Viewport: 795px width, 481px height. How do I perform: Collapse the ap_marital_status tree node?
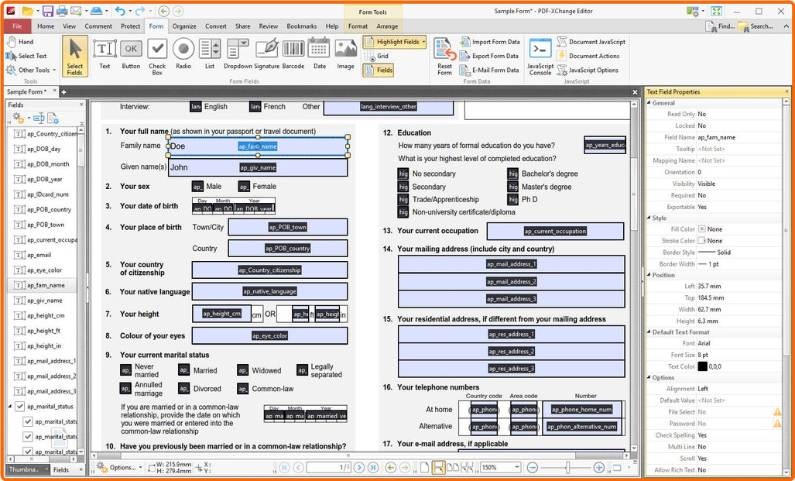pos(10,406)
